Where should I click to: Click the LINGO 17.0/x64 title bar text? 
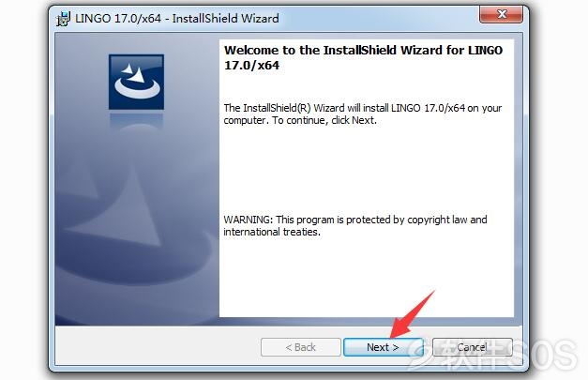177,19
